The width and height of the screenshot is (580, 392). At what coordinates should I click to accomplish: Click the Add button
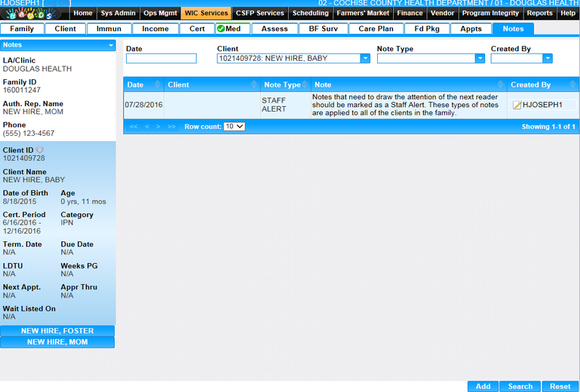point(483,386)
